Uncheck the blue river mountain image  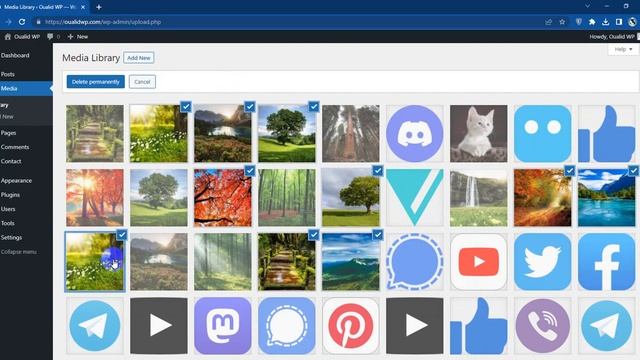pos(633,171)
